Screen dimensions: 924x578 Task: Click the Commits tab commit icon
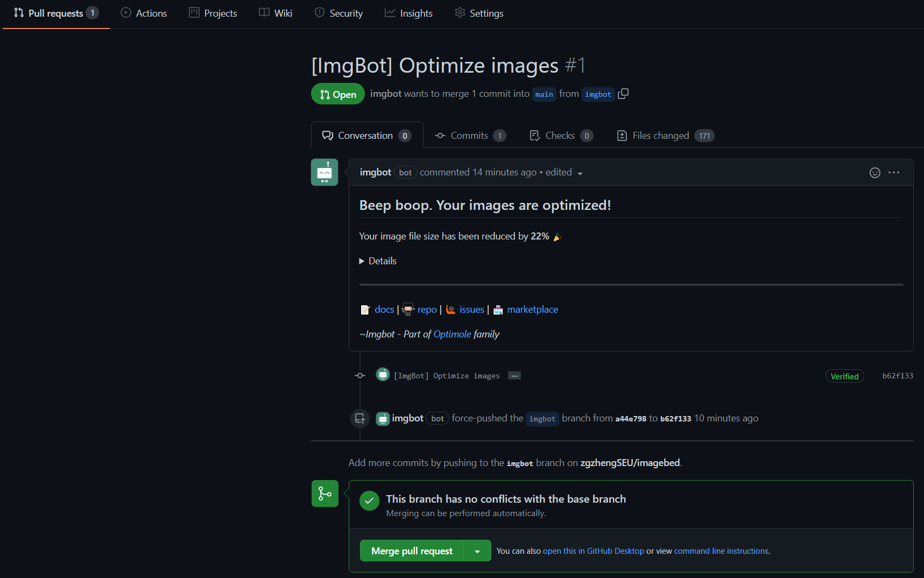click(x=440, y=136)
